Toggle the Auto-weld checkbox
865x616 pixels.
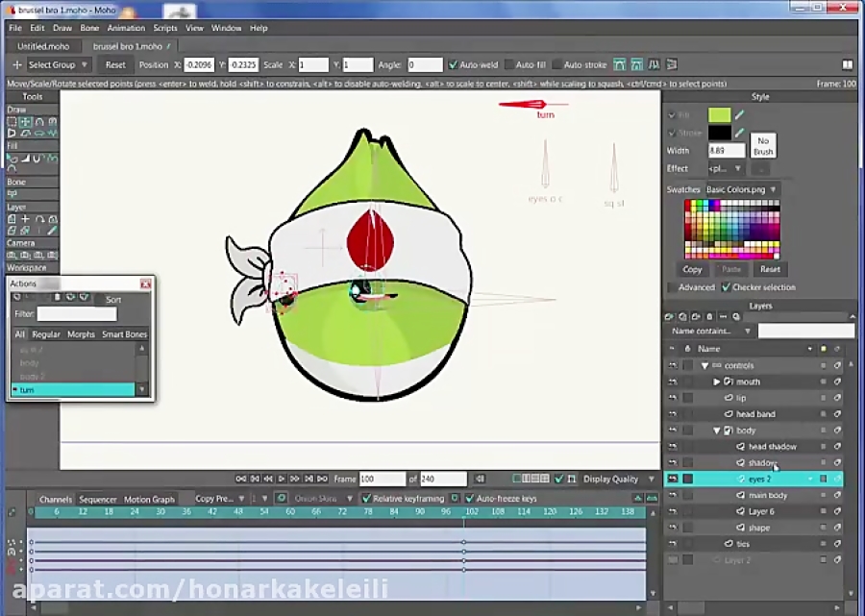453,65
